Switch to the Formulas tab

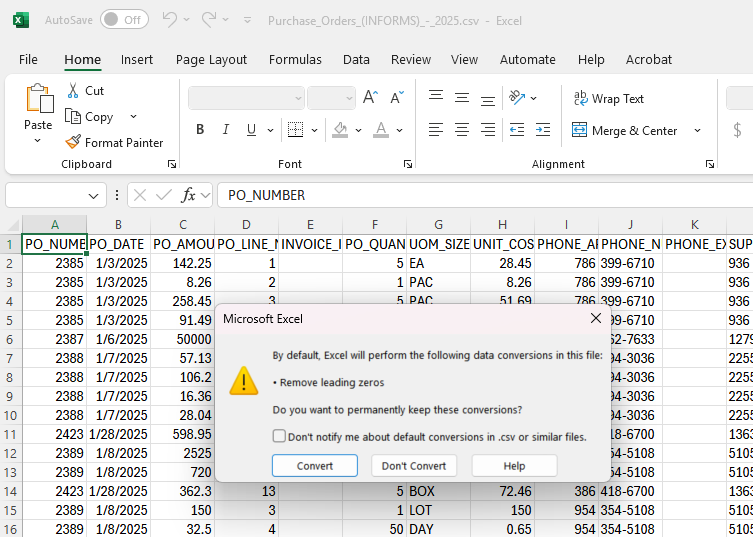point(295,60)
